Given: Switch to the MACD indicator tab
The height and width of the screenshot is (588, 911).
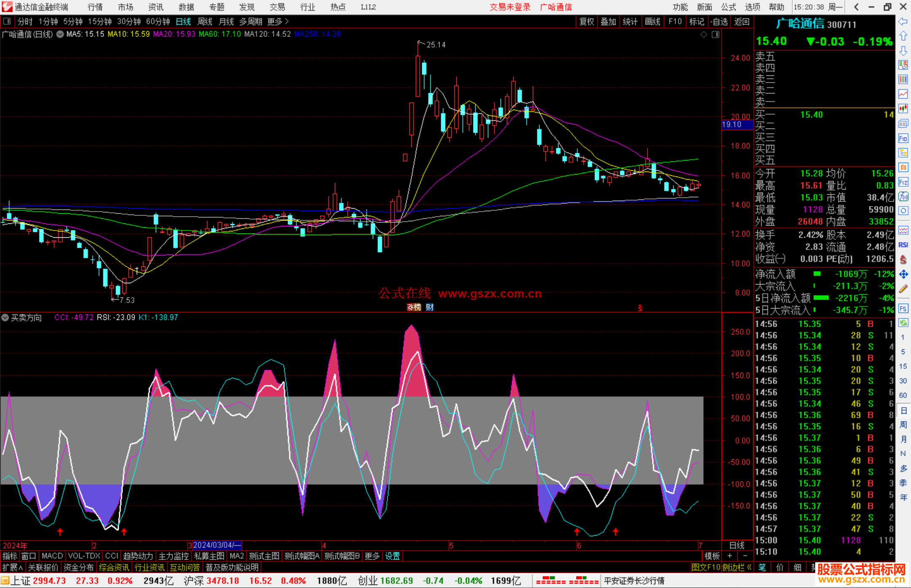Looking at the screenshot, I should point(52,556).
